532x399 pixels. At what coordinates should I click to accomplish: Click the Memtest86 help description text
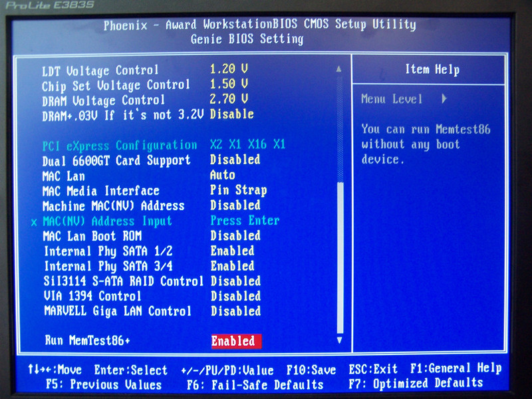426,144
